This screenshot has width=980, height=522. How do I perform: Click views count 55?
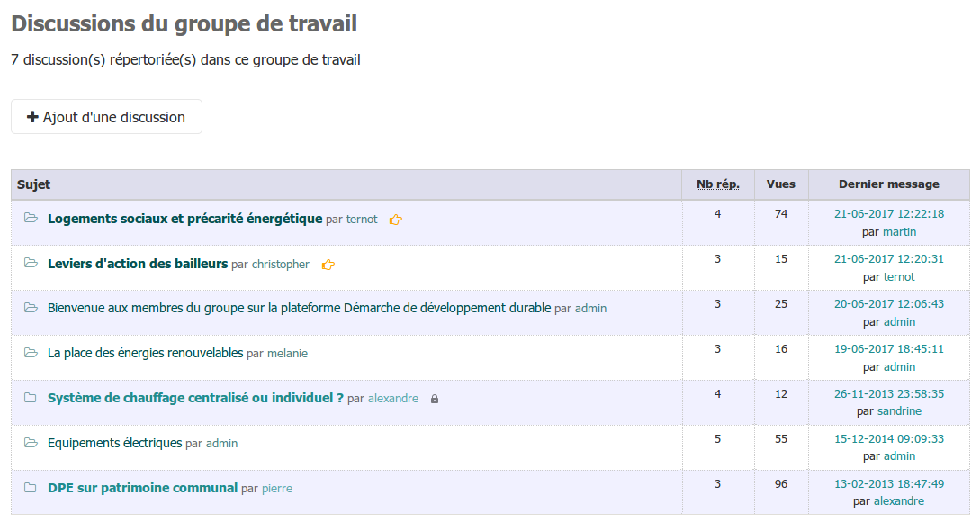[781, 439]
